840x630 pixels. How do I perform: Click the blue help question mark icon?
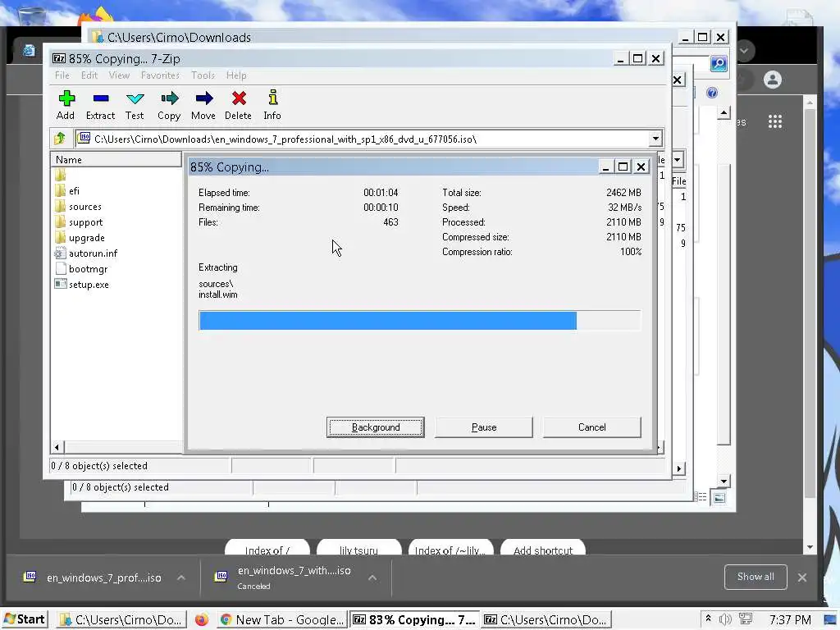coord(712,94)
